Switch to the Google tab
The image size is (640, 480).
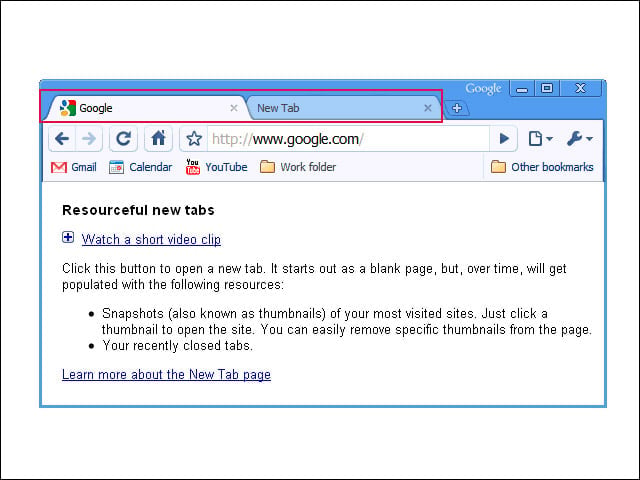click(145, 108)
